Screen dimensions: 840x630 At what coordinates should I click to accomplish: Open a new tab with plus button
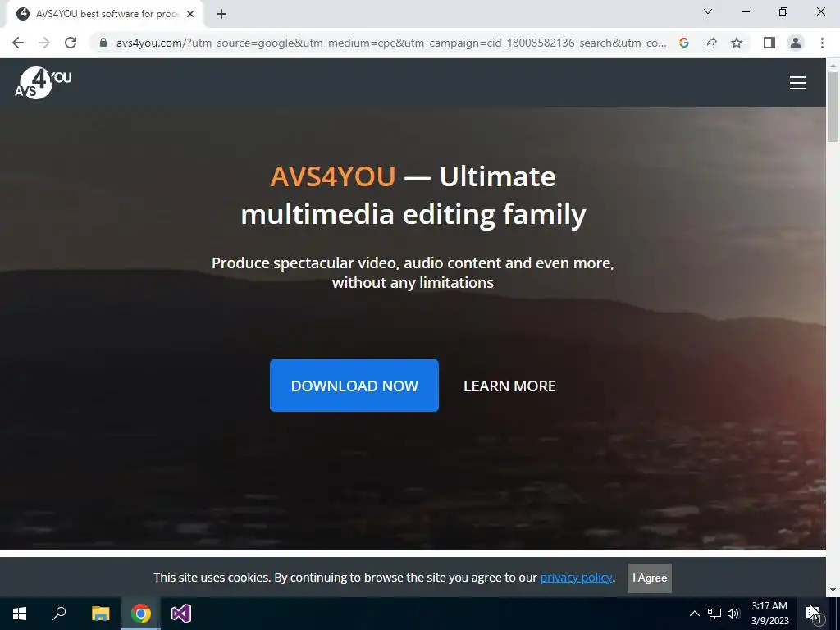(x=221, y=14)
